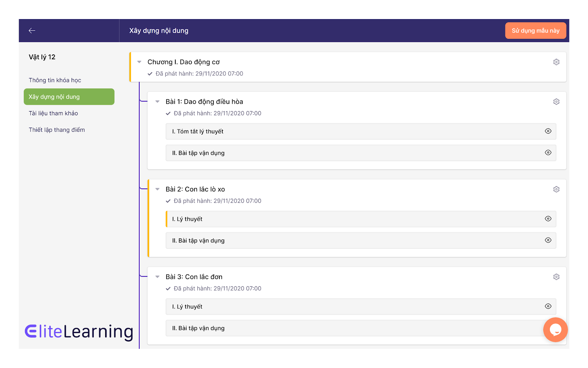Viewport: 588px width, 368px height.
Task: Click Bài 3's Đã phát hành date text
Action: pos(218,289)
